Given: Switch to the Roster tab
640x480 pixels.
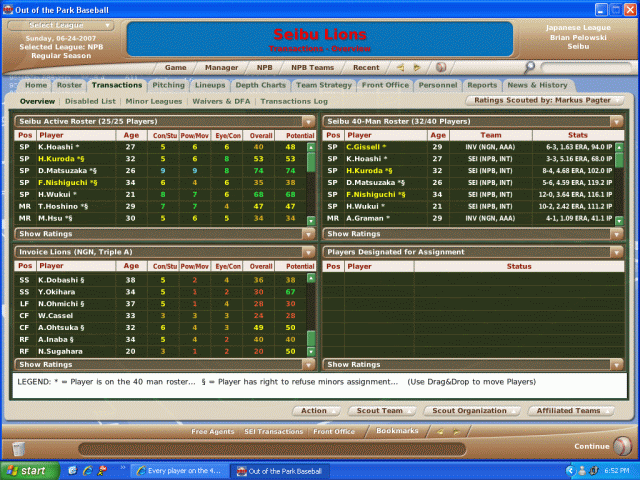Looking at the screenshot, I should pos(69,85).
